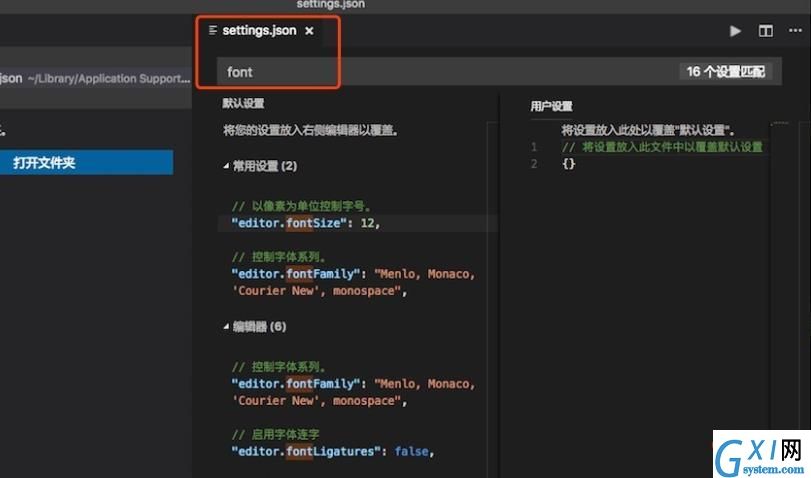The height and width of the screenshot is (478, 811).
Task: Click the settings search field containing 'font'
Action: click(499, 72)
